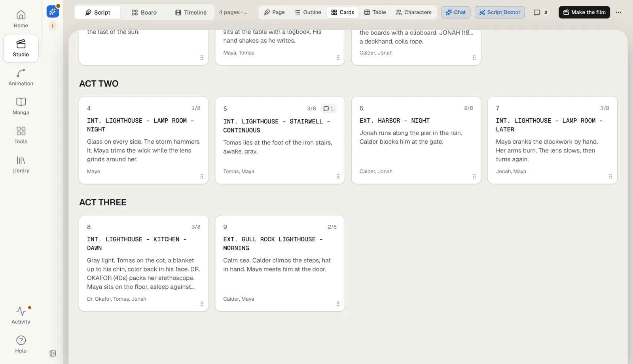Grab the drag handle on scene 9 card
The image size is (633, 364).
pos(338,304)
